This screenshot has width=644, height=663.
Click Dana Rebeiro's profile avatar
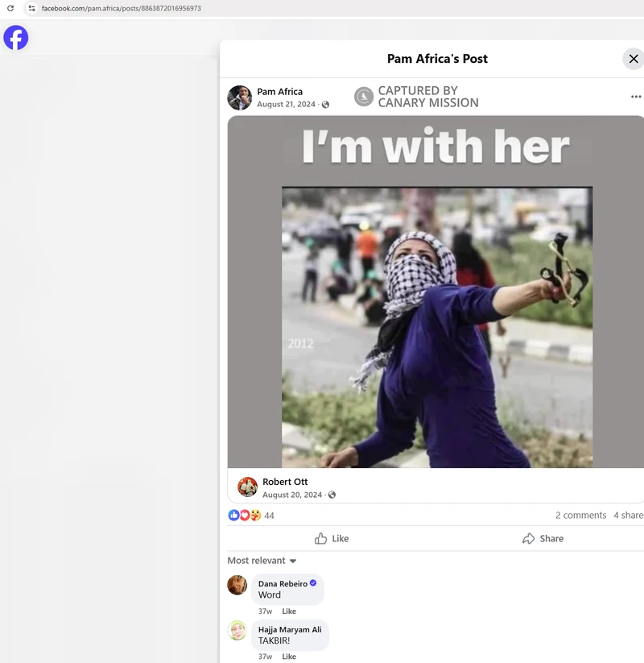(x=237, y=585)
